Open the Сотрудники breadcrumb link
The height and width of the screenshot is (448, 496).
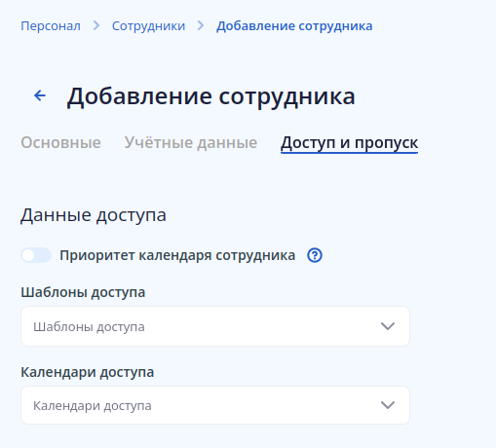pyautogui.click(x=148, y=26)
